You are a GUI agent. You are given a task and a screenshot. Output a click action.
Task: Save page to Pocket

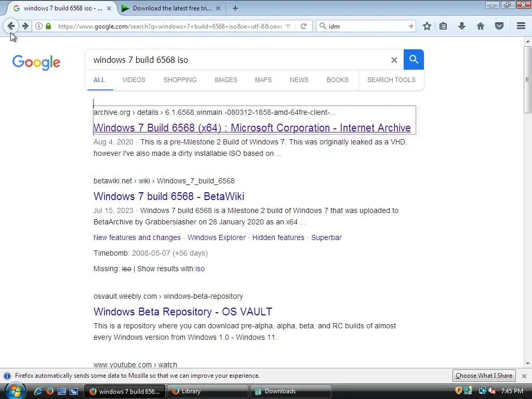click(499, 26)
